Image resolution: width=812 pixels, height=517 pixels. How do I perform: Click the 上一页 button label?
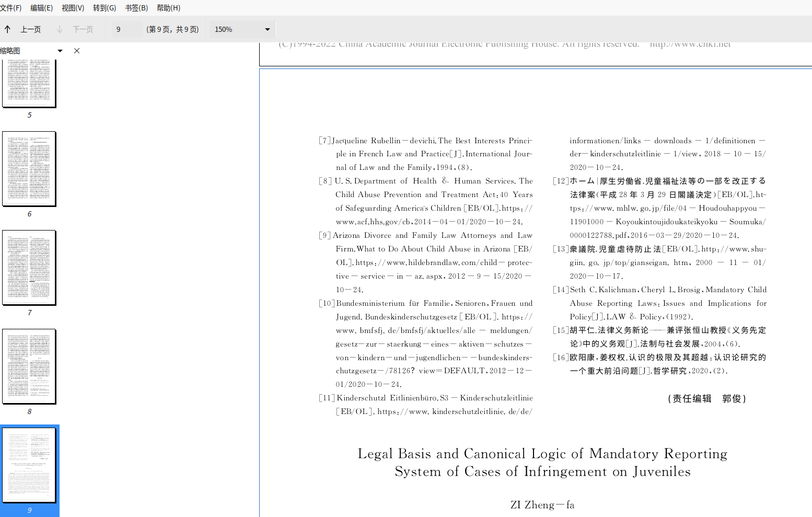31,29
